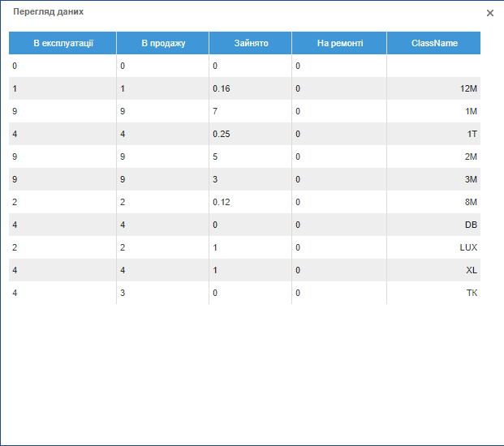Image resolution: width=504 pixels, height=446 pixels.
Task: Click the Перегляд даних dialog title
Action: coord(48,12)
